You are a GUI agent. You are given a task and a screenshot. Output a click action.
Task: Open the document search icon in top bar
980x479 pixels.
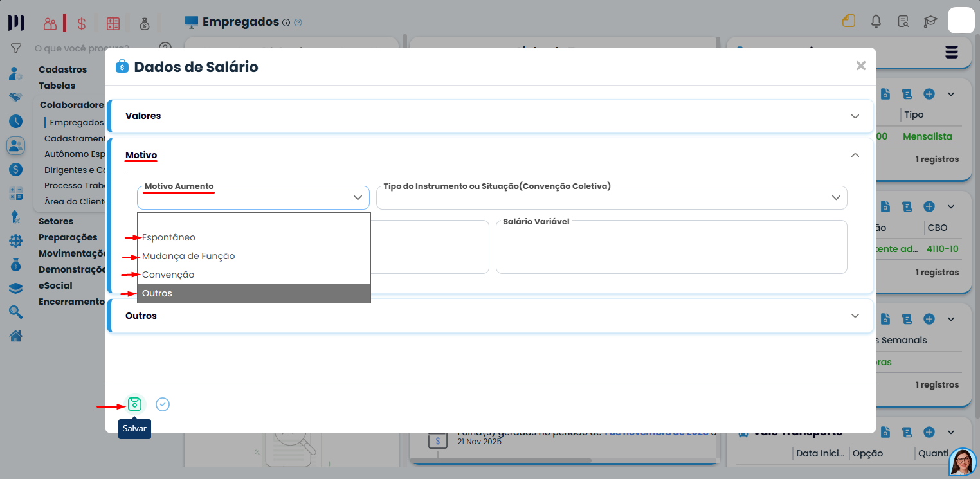(903, 22)
